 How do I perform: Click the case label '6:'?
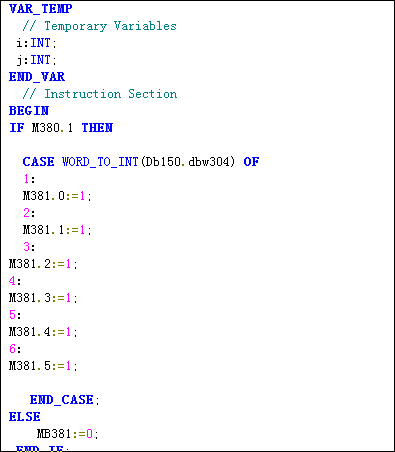coord(15,349)
